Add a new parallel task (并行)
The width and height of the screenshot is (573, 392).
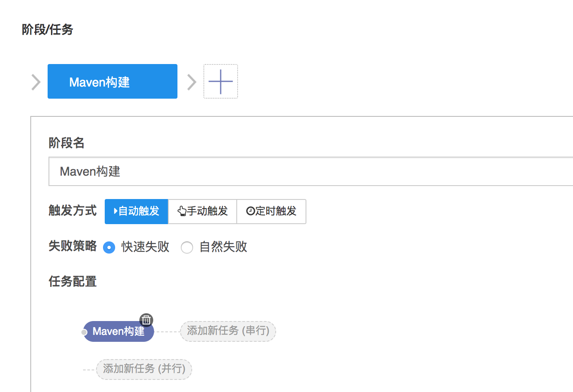click(144, 369)
